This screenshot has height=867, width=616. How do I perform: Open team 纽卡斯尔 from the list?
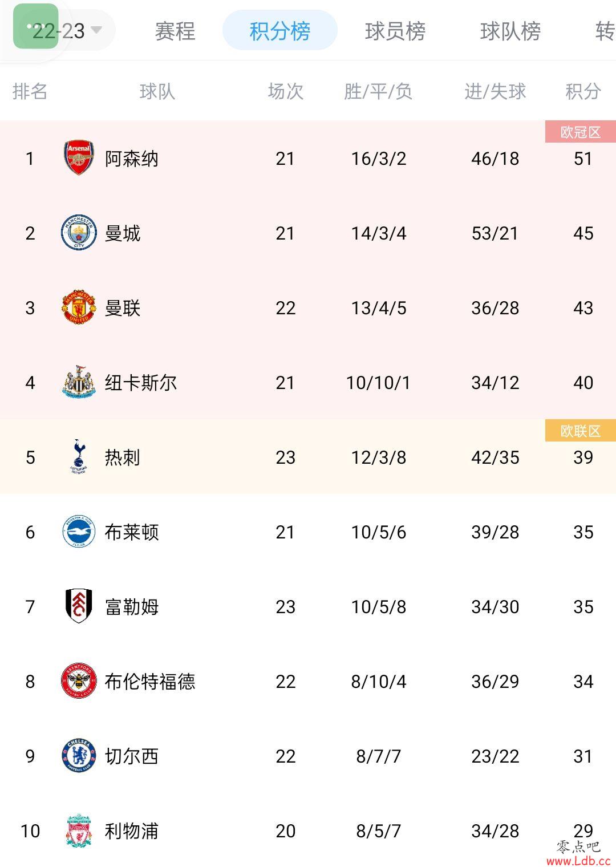tap(141, 383)
